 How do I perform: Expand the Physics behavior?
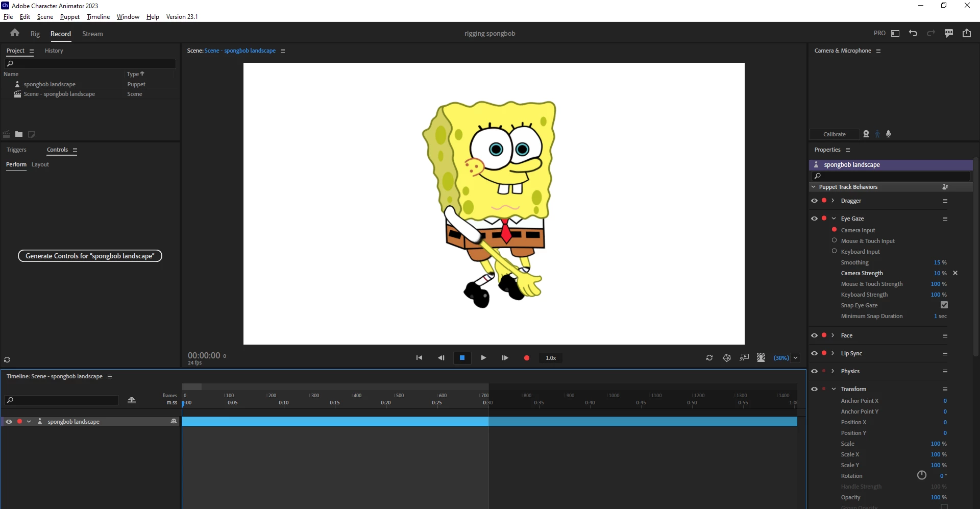point(833,371)
